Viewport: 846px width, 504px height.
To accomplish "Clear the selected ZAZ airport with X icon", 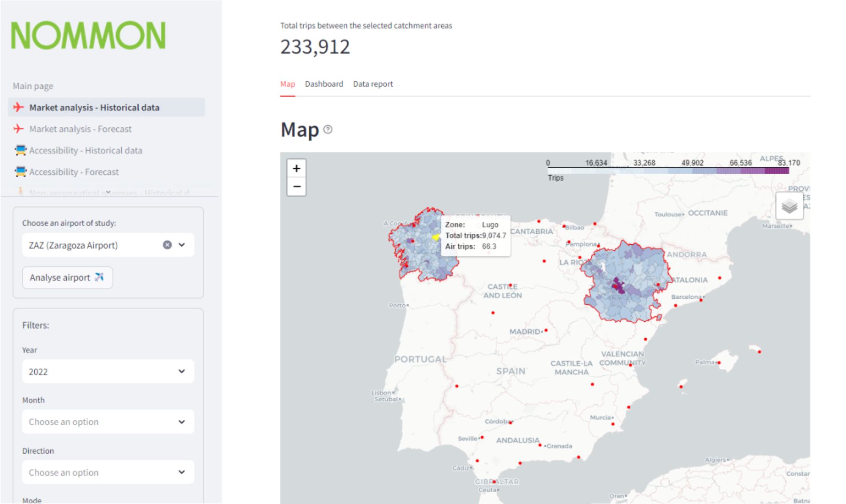I will click(167, 245).
